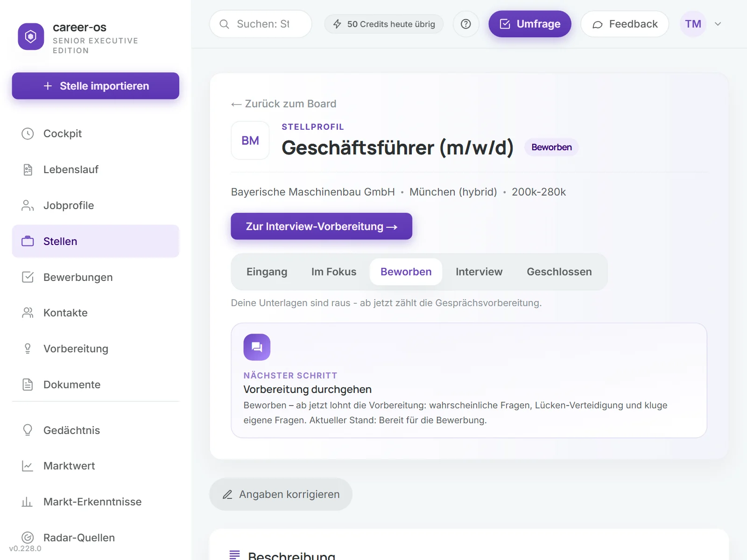This screenshot has height=560, width=747.
Task: Select the Im Fokus status tab
Action: click(x=334, y=272)
